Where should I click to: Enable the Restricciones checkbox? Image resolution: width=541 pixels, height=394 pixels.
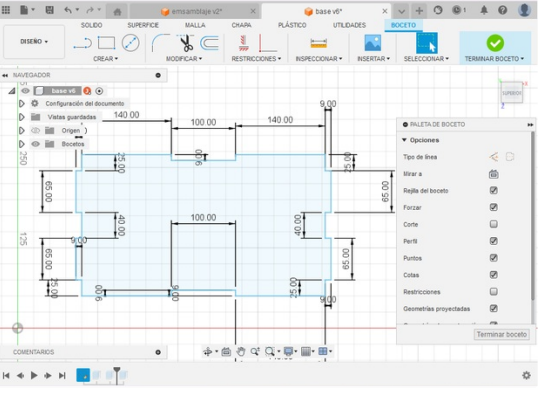pyautogui.click(x=493, y=292)
